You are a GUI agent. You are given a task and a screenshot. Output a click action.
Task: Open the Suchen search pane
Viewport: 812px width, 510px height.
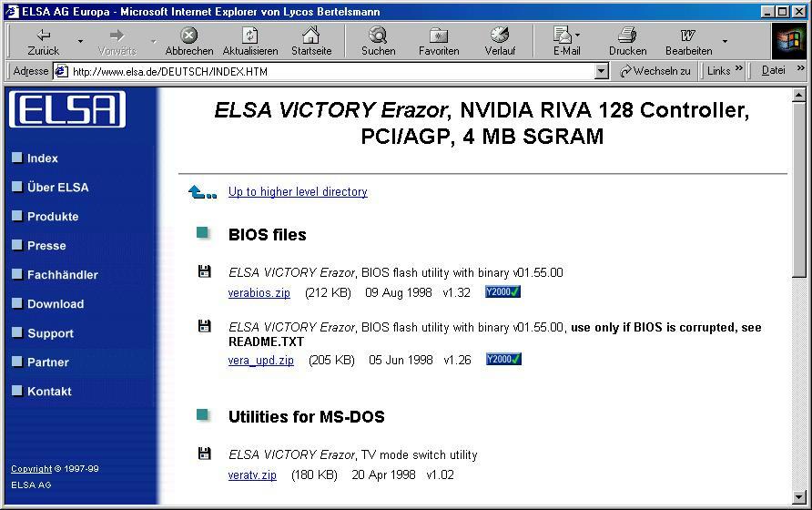(378, 42)
